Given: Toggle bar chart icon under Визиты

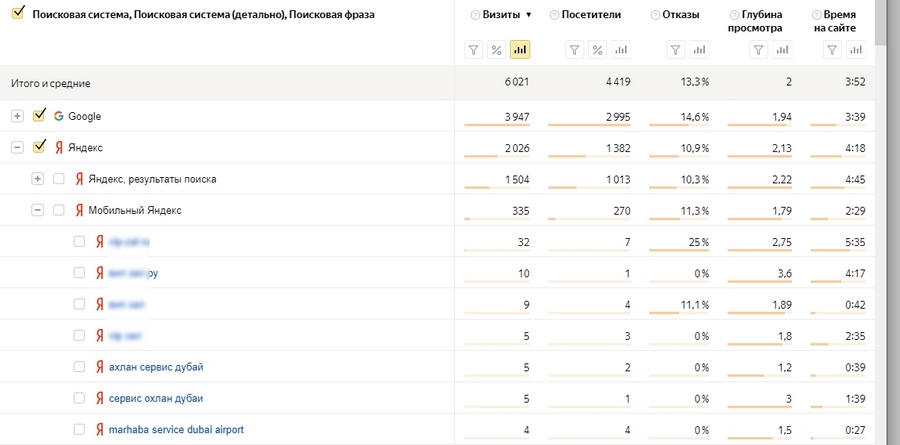Looking at the screenshot, I should pyautogui.click(x=520, y=50).
